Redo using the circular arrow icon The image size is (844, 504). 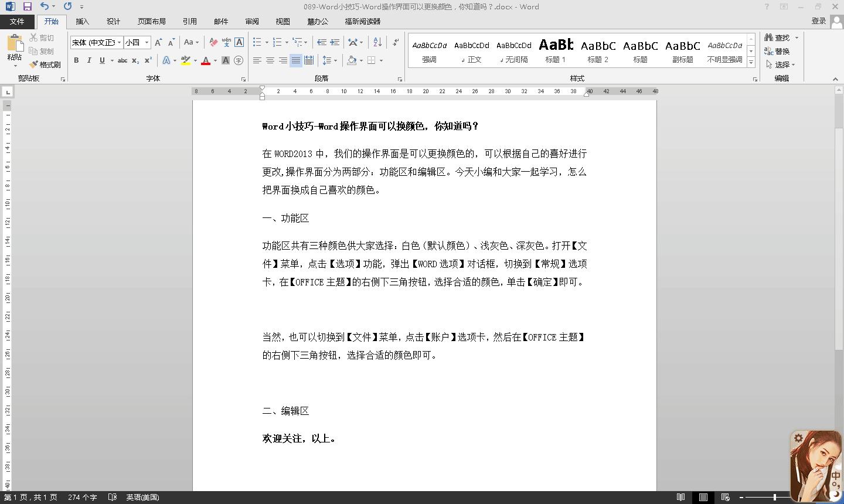67,6
